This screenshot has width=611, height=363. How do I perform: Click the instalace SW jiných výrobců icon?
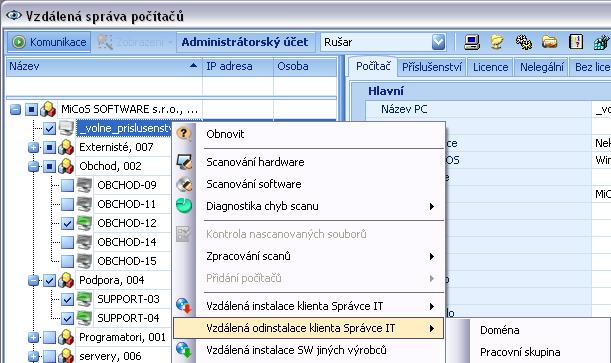pos(184,350)
